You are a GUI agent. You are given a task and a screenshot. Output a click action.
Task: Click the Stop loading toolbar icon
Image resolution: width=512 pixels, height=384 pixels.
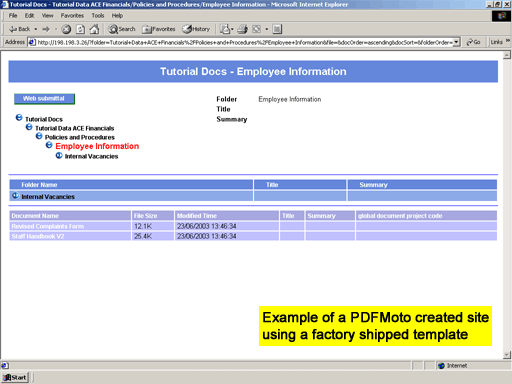pyautogui.click(x=66, y=29)
